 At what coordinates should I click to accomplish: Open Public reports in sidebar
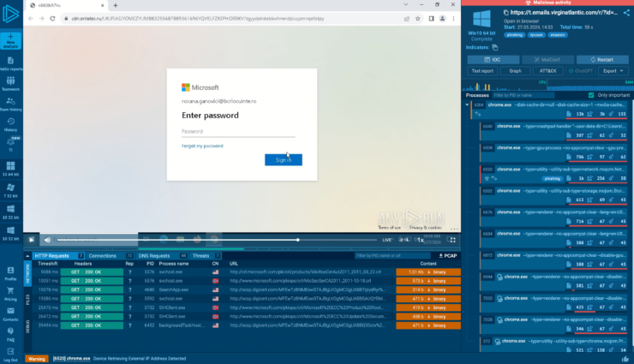tap(10, 64)
